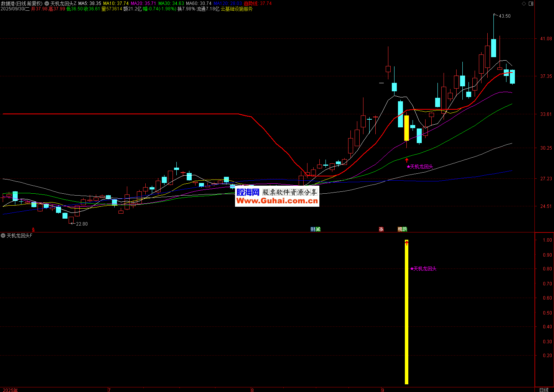Click the 减 info marker
Viewport: 554px width, 392px height.
point(318,229)
